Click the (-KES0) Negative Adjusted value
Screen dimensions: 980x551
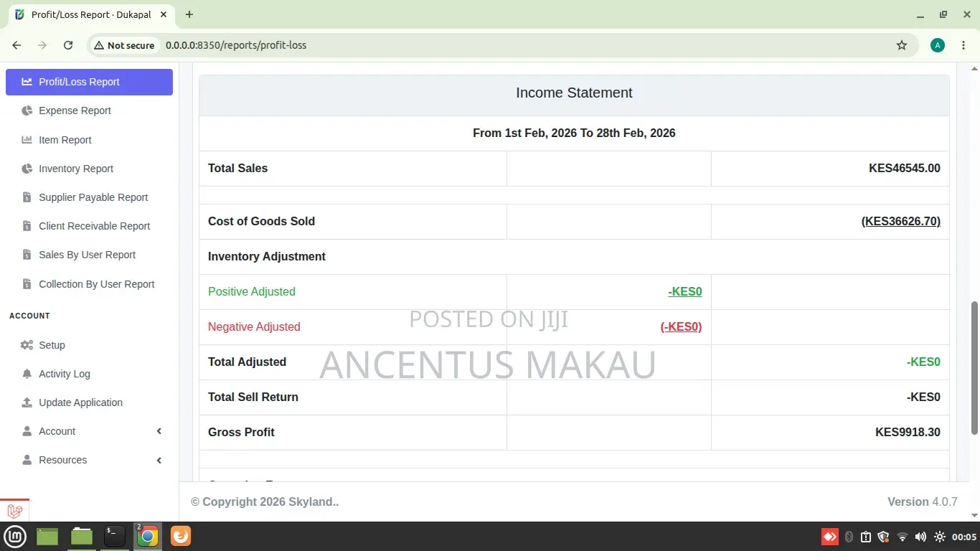681,326
